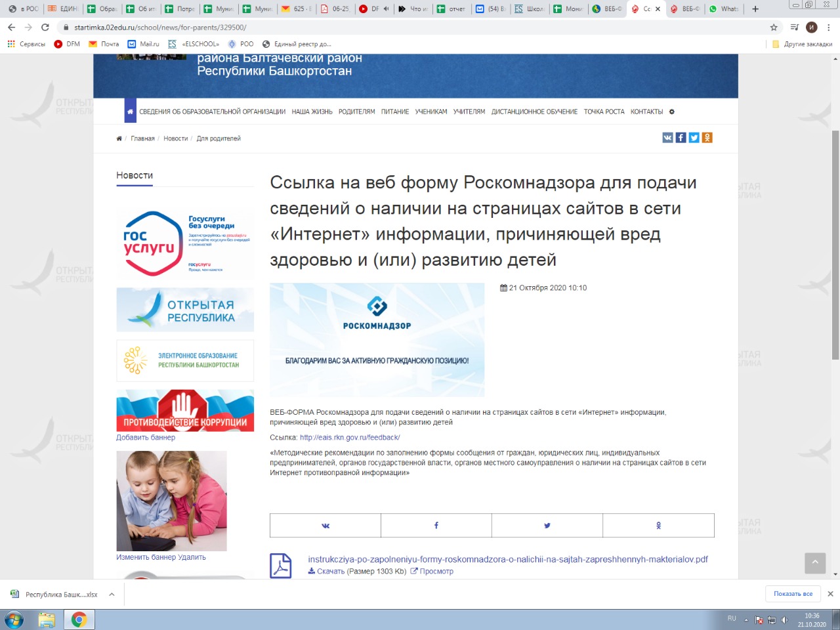Open the 'РОДИТЕЛЯМ' menu item
840x630 pixels.
coord(356,112)
